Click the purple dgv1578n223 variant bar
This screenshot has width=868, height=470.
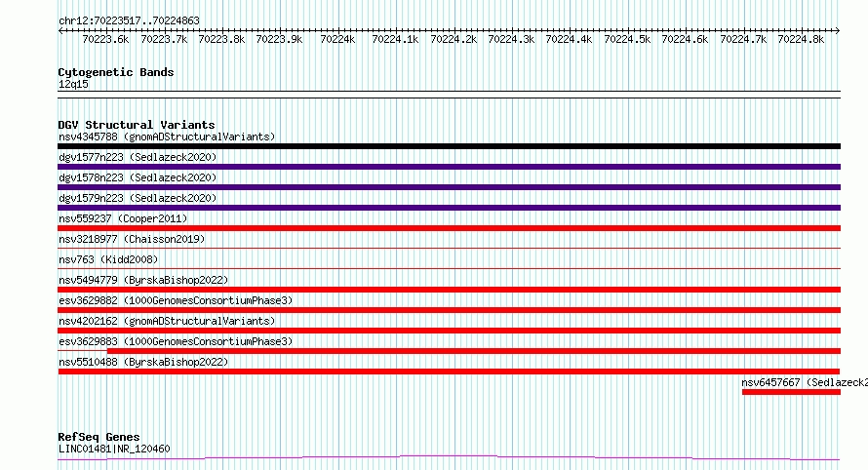(x=449, y=187)
